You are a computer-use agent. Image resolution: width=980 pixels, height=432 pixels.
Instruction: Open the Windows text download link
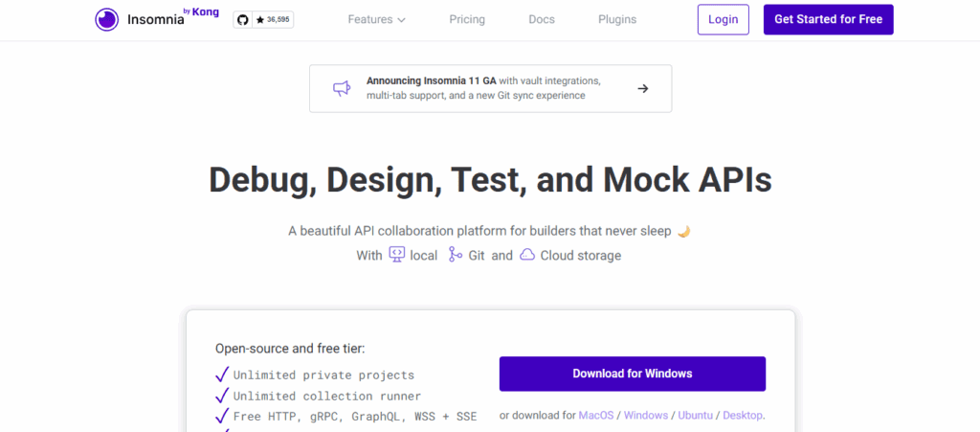[646, 415]
